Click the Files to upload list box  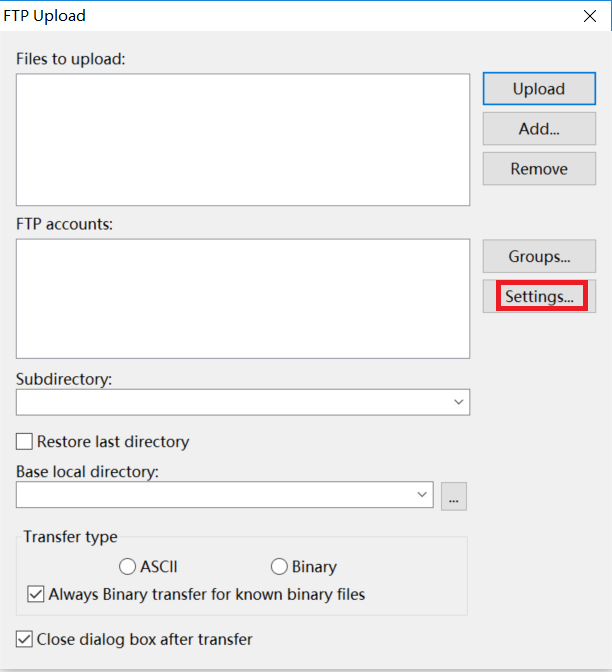243,139
